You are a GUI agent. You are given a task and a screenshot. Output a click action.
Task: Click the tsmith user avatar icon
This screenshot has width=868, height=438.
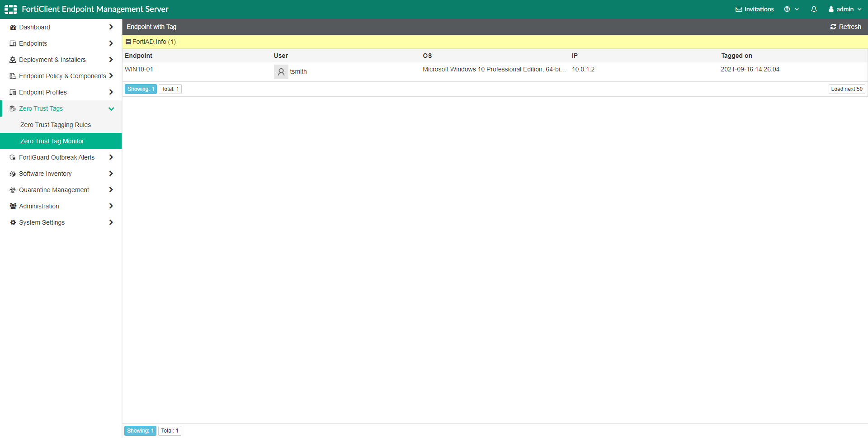281,72
